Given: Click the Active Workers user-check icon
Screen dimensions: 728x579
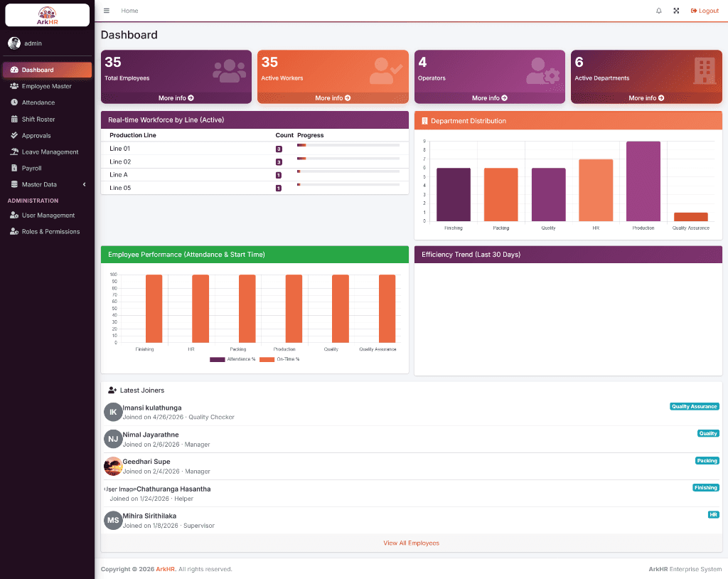Looking at the screenshot, I should (386, 70).
